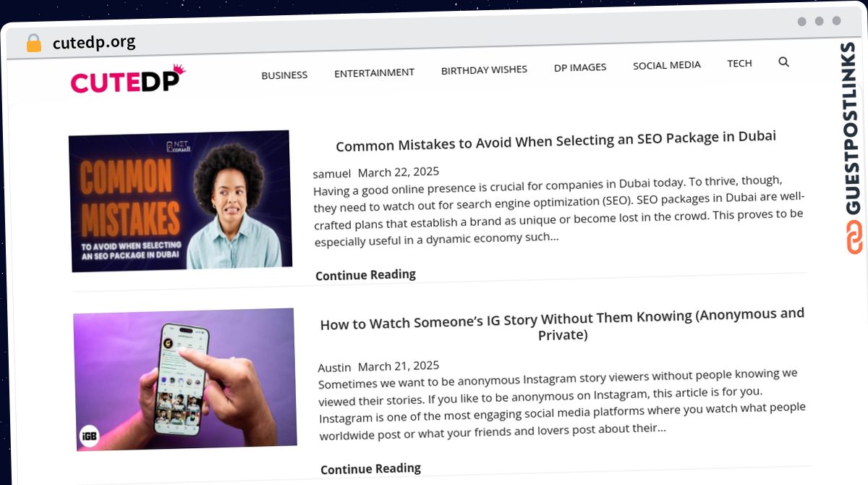
Task: Click the phone Instagram article thumbnail
Action: (x=185, y=379)
